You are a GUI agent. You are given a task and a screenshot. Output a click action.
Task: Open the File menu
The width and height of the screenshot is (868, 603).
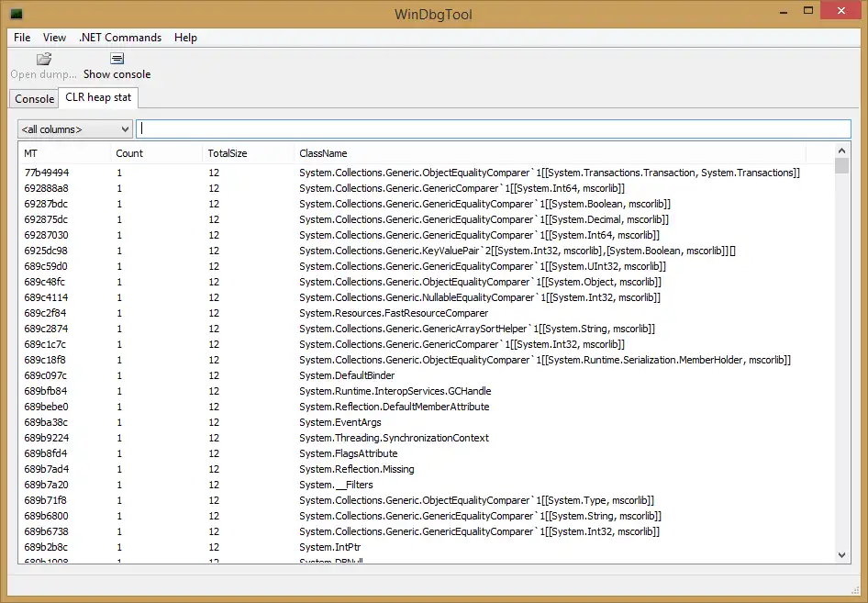click(22, 38)
